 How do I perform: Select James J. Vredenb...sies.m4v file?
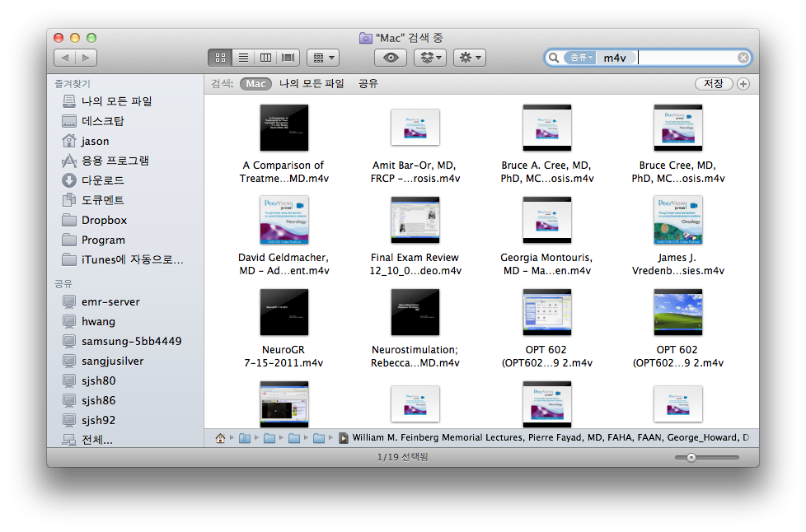(x=678, y=220)
